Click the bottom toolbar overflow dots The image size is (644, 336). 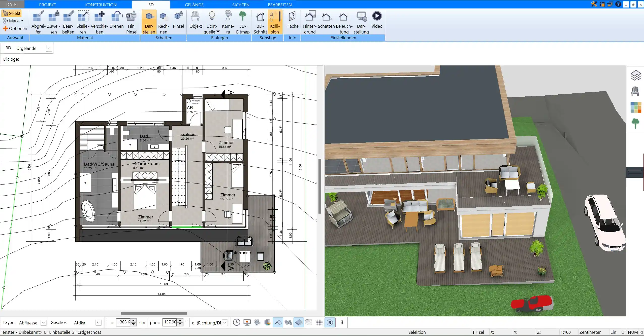(x=342, y=322)
